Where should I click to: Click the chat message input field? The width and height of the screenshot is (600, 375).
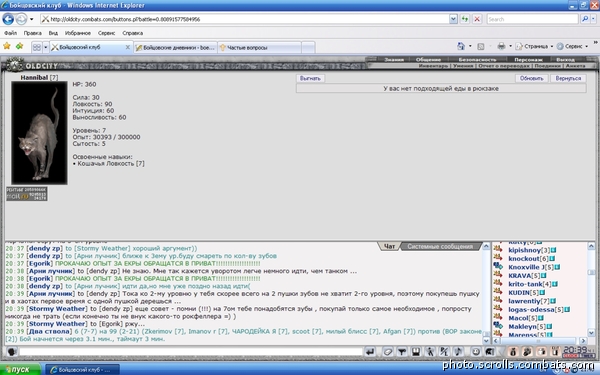click(x=190, y=351)
